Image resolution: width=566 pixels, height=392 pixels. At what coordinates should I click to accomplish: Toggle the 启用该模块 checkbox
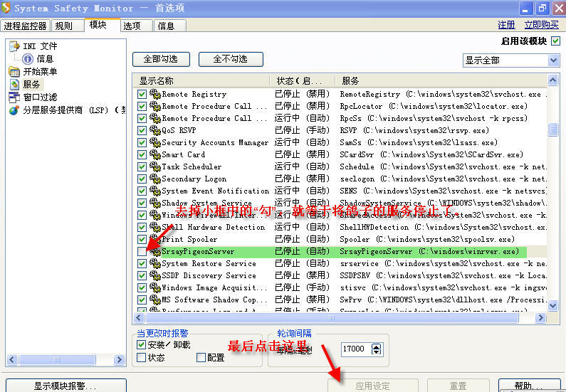[555, 41]
